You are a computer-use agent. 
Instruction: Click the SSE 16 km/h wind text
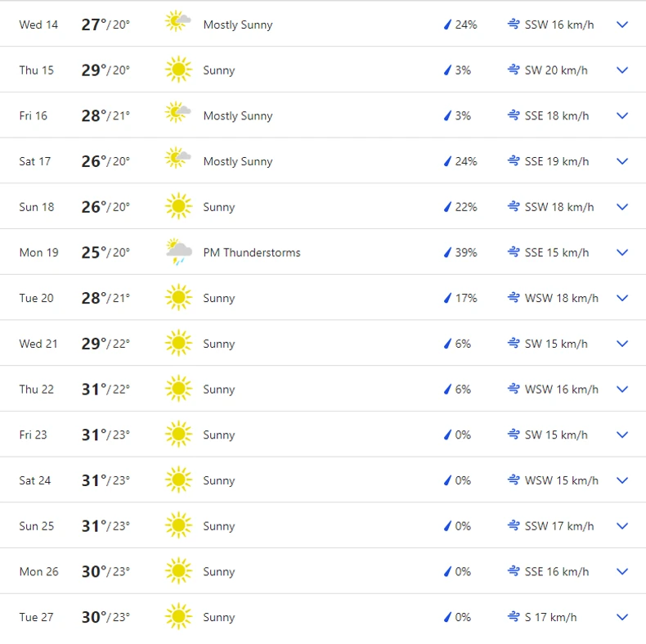pos(557,571)
